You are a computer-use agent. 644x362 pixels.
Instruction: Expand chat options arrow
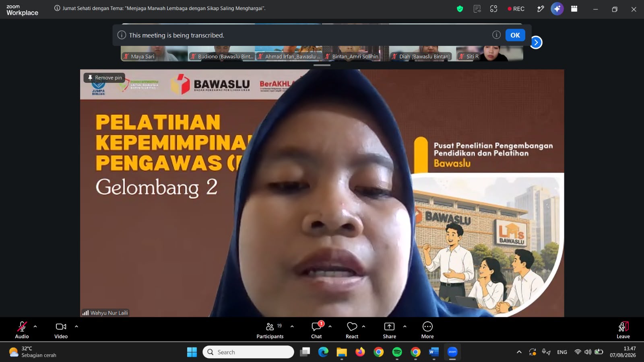pyautogui.click(x=330, y=327)
